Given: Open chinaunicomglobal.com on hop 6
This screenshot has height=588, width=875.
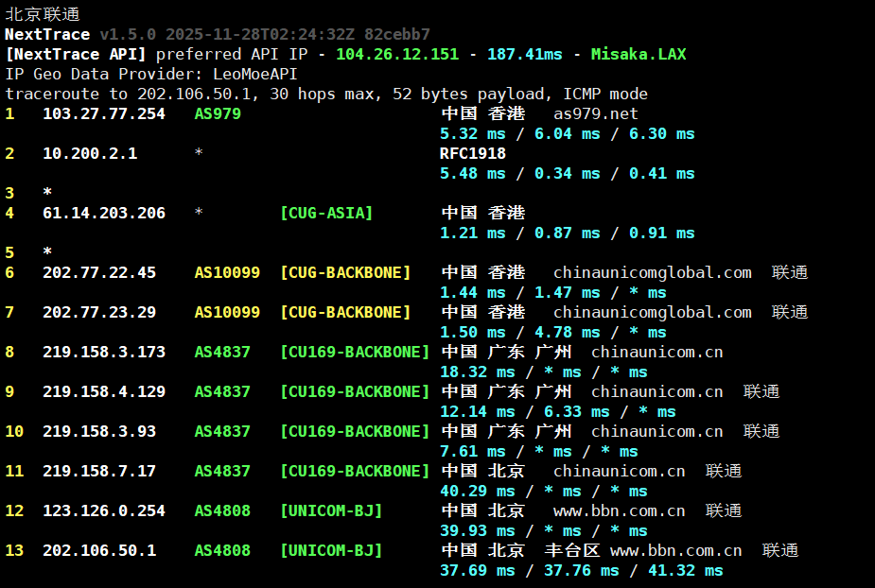Looking at the screenshot, I should [653, 272].
